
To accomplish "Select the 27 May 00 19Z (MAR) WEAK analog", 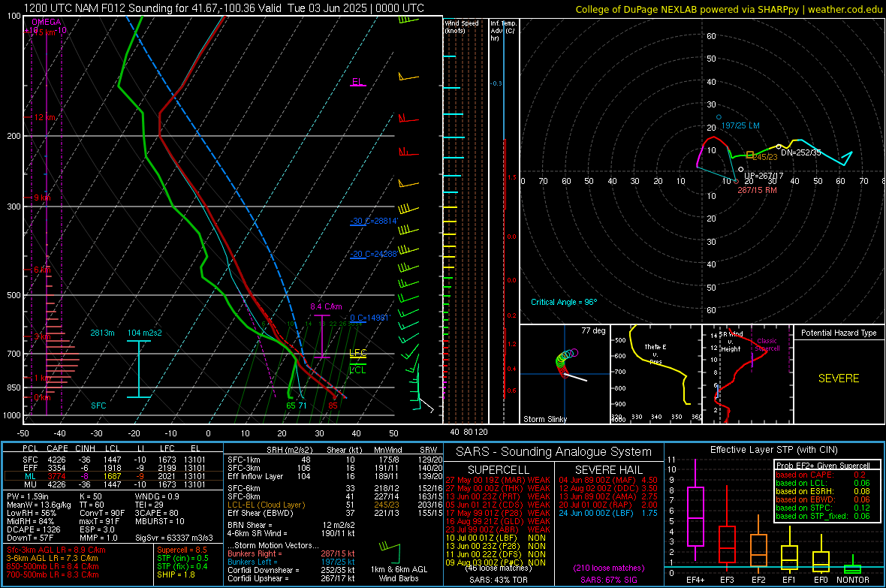I will point(497,480).
